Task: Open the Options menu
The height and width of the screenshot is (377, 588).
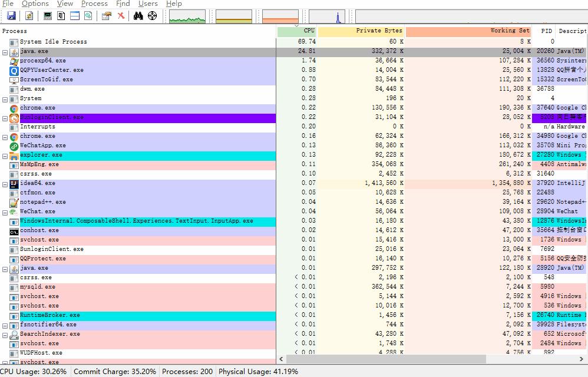Action: (x=35, y=4)
